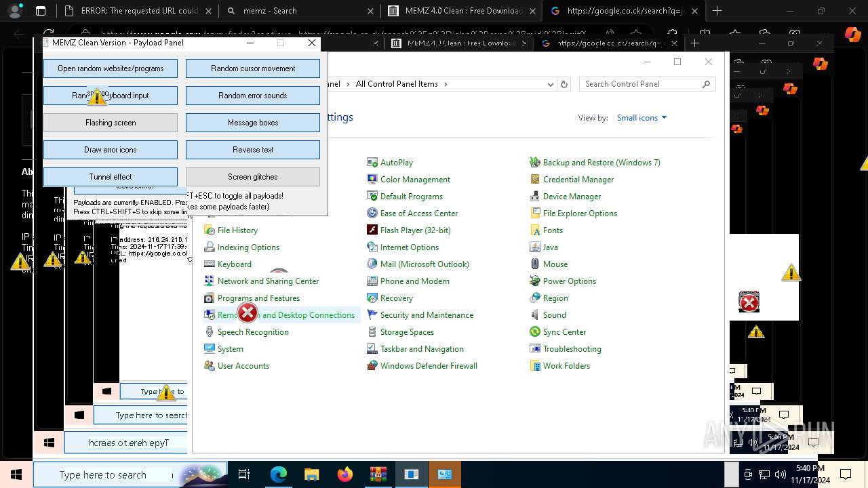
Task: Enable the Screen glitches payload
Action: 253,177
